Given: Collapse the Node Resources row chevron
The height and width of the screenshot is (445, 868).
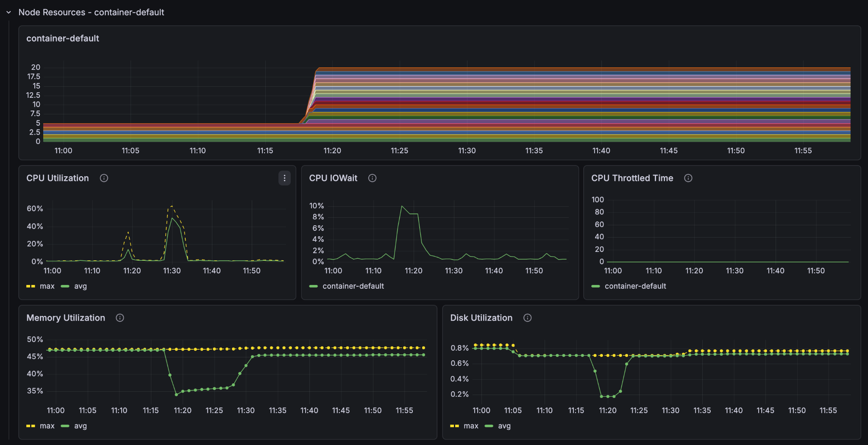Looking at the screenshot, I should click(x=8, y=12).
